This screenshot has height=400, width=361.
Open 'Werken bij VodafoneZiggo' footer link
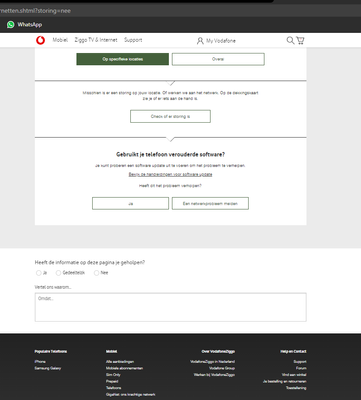pos(214,375)
